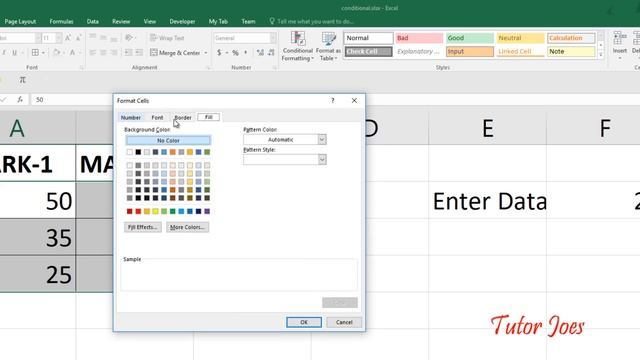The height and width of the screenshot is (360, 640).
Task: Click the Cancel button in Format Cells
Action: 344,322
